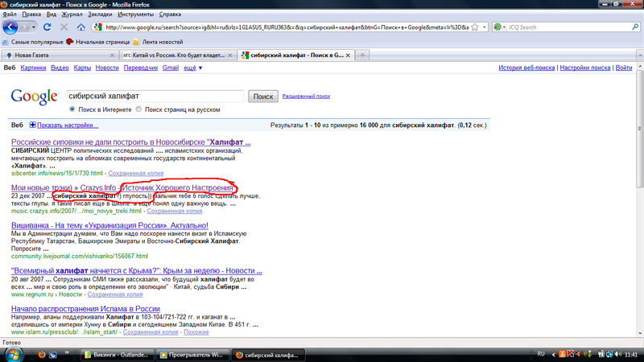Select the Поиск в Интернете radio button
This screenshot has width=644, height=362.
(72, 109)
